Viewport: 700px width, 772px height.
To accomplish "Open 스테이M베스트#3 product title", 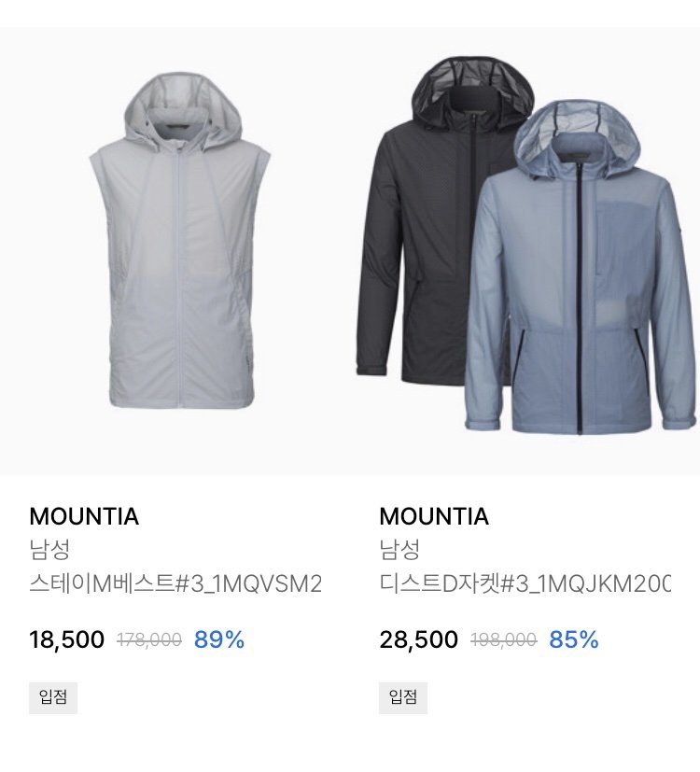I will point(175,584).
